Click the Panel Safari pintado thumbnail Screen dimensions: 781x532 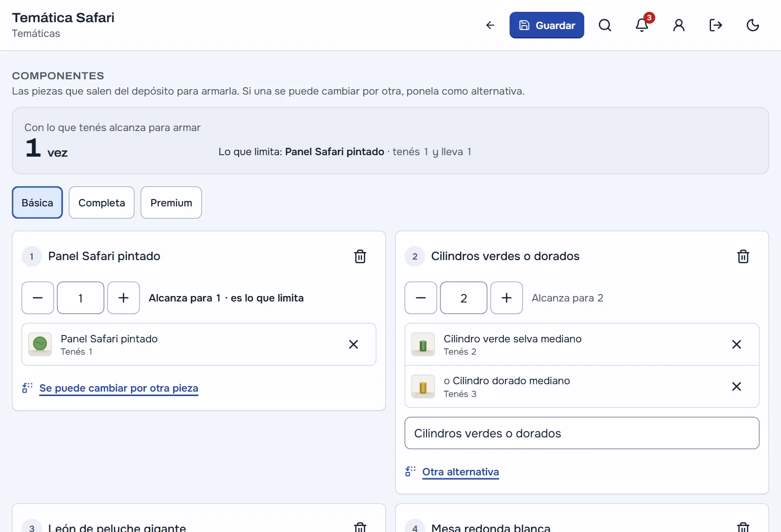(x=40, y=344)
